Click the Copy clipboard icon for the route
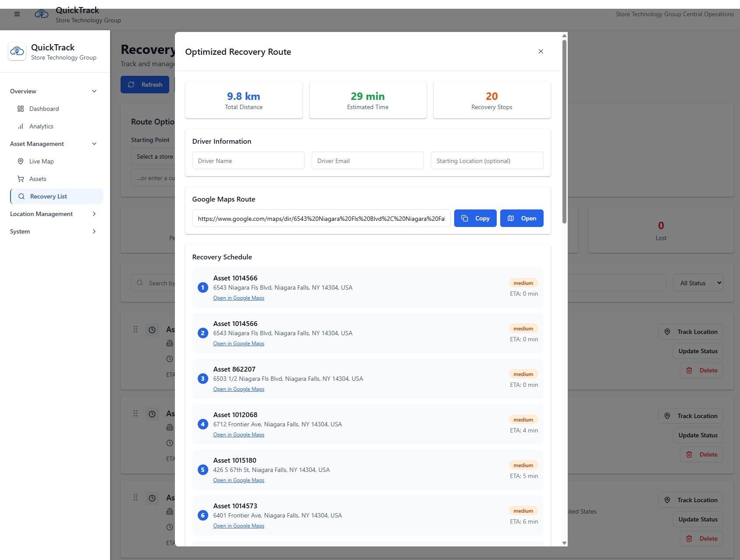 [x=465, y=218]
